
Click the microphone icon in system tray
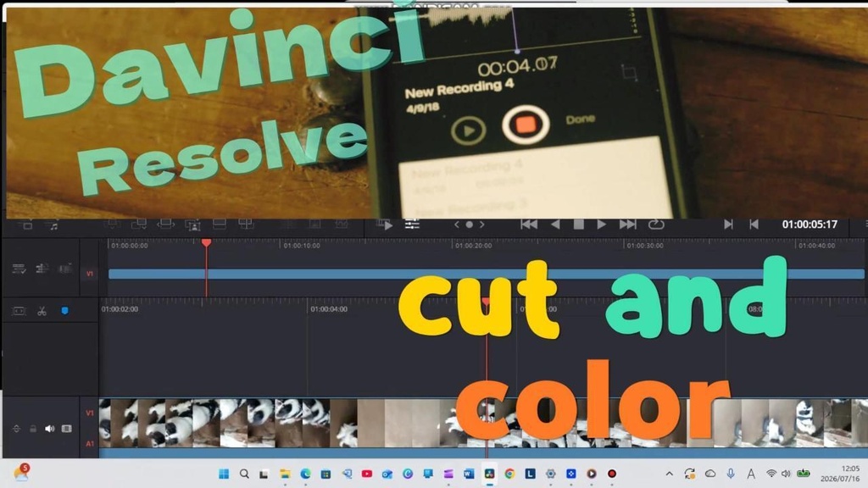pyautogui.click(x=731, y=474)
